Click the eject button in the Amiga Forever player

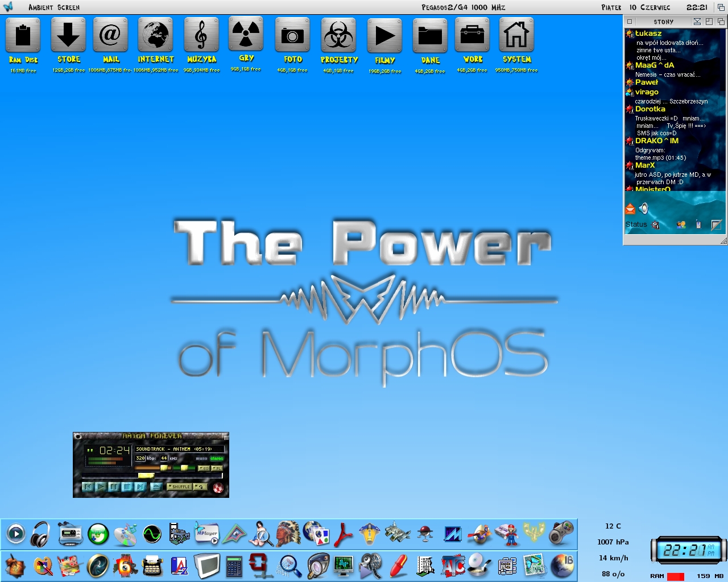(x=156, y=487)
